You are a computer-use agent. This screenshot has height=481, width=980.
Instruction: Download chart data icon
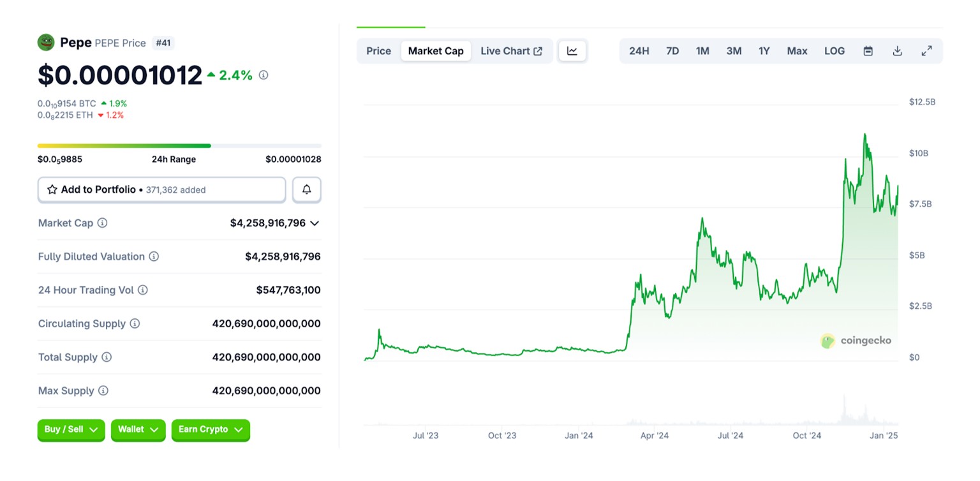point(897,51)
